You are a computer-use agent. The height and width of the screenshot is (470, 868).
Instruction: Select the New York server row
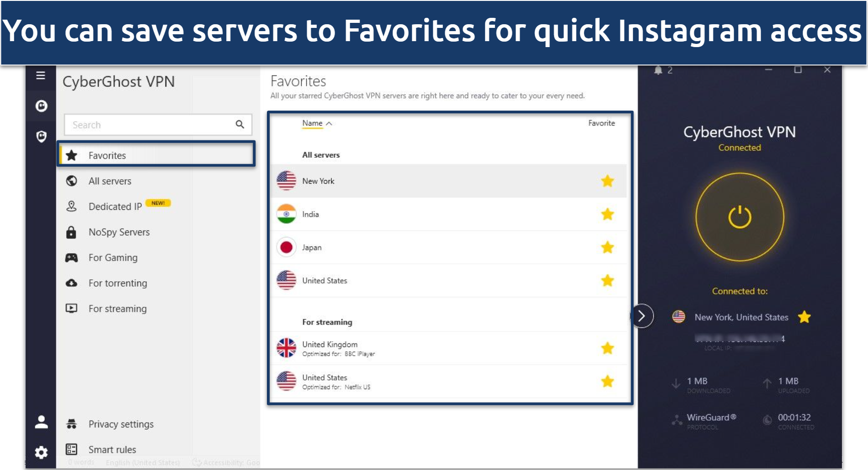tap(448, 181)
